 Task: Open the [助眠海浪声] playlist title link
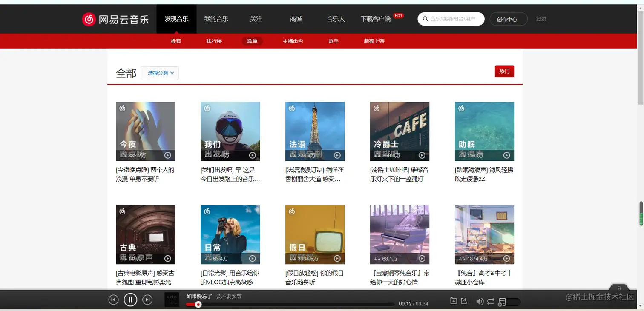point(484,174)
